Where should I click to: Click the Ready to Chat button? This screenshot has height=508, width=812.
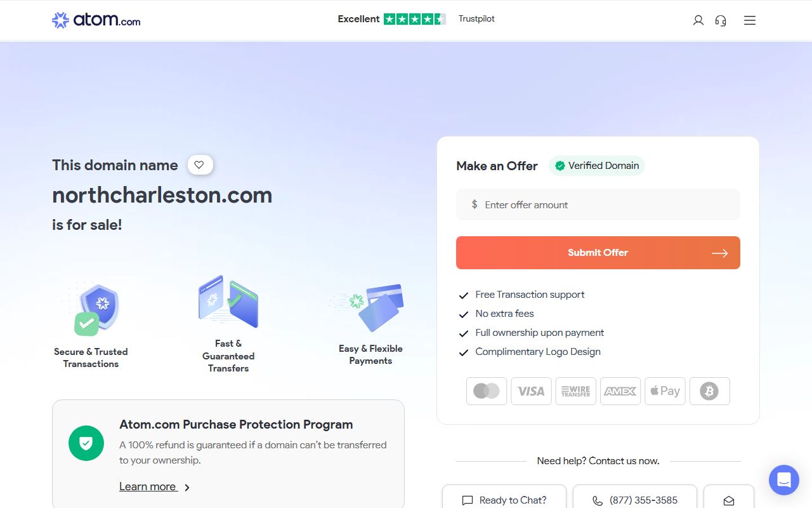click(504, 499)
